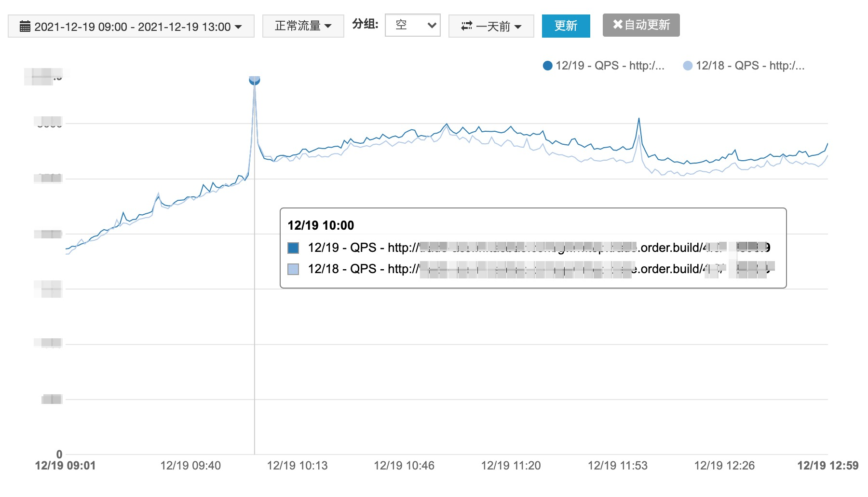Open the 正常流量 traffic type dropdown

click(x=302, y=27)
